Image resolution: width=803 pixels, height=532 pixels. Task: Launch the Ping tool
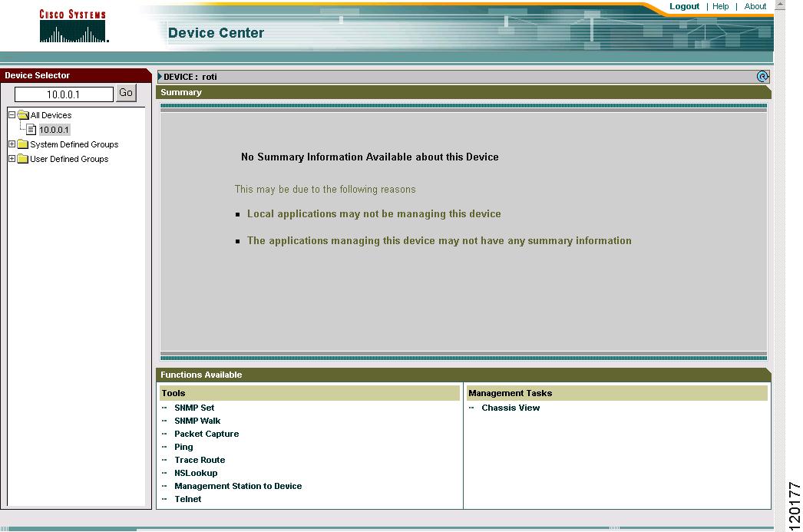pyautogui.click(x=183, y=447)
